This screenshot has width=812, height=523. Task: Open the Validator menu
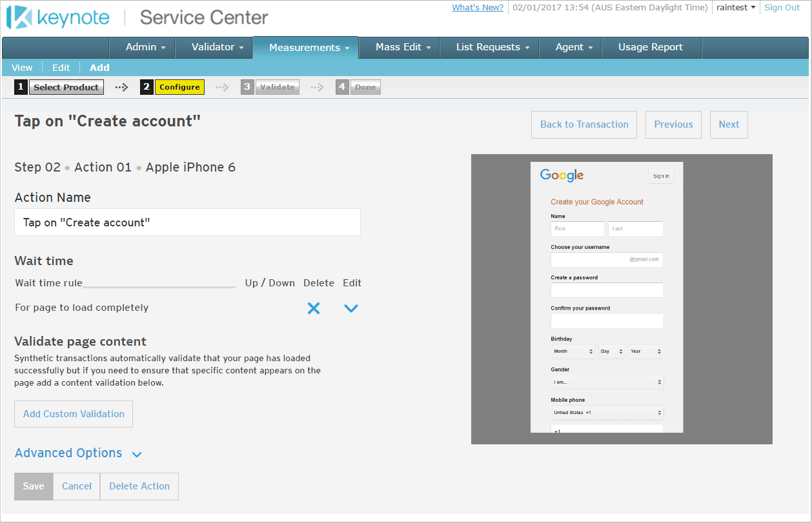pos(218,47)
